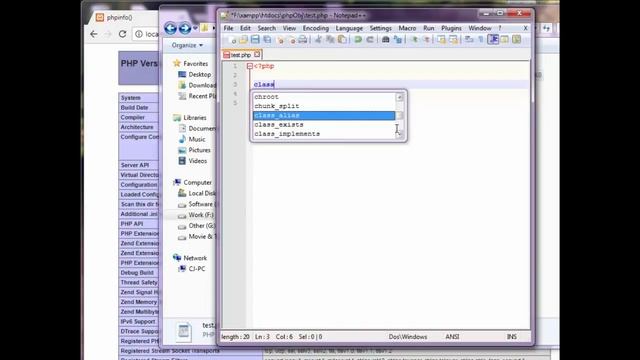Open the user-defined language dialog icon
Screen dimensions: 640x360
(x=505, y=40)
